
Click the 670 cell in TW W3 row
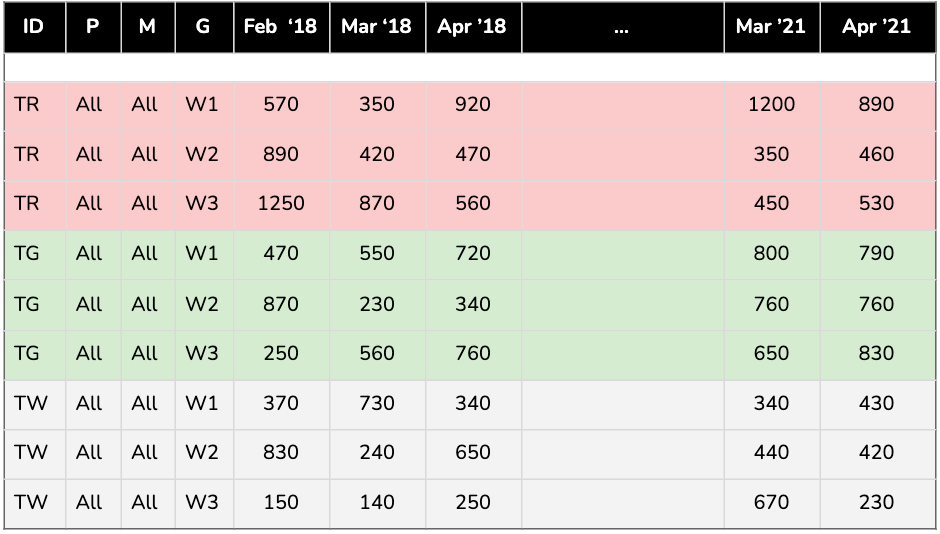coord(771,502)
